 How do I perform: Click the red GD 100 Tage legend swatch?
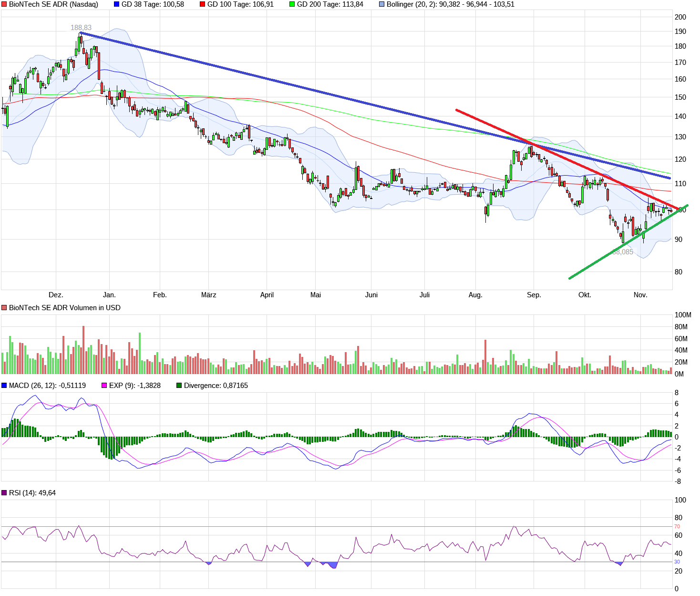pyautogui.click(x=203, y=4)
